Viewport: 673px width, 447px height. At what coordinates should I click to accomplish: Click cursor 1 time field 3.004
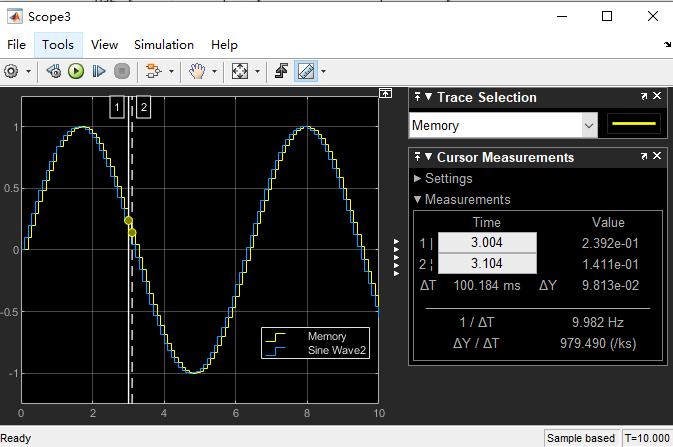click(x=487, y=243)
